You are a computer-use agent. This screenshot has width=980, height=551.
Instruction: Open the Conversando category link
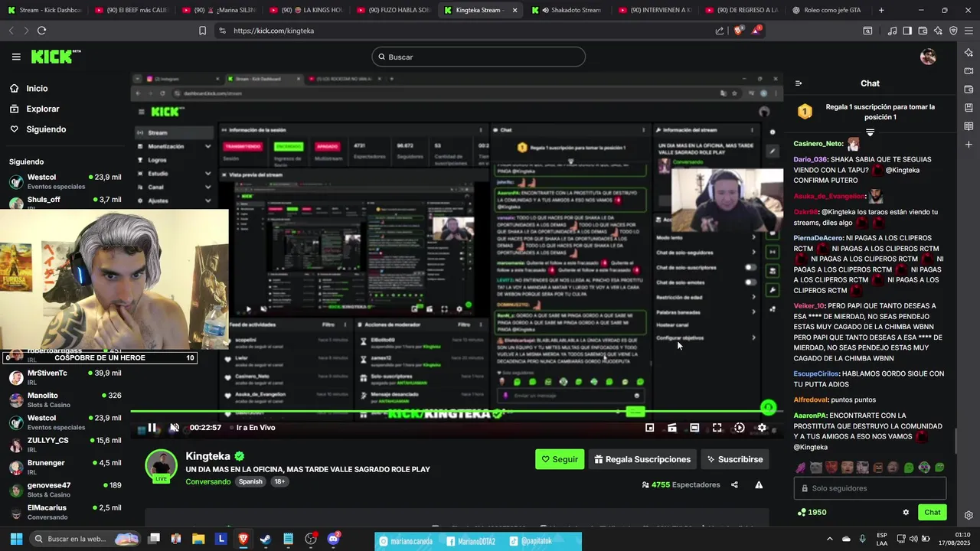click(x=207, y=481)
